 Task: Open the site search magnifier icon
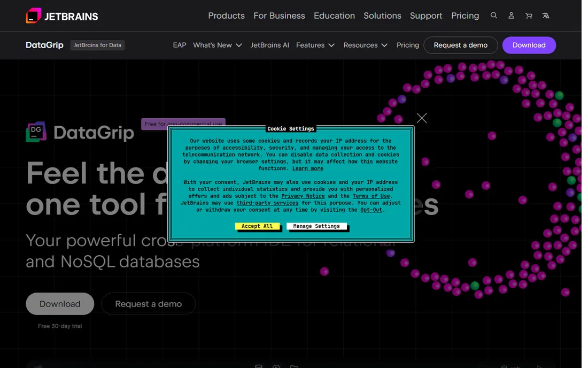pos(493,16)
